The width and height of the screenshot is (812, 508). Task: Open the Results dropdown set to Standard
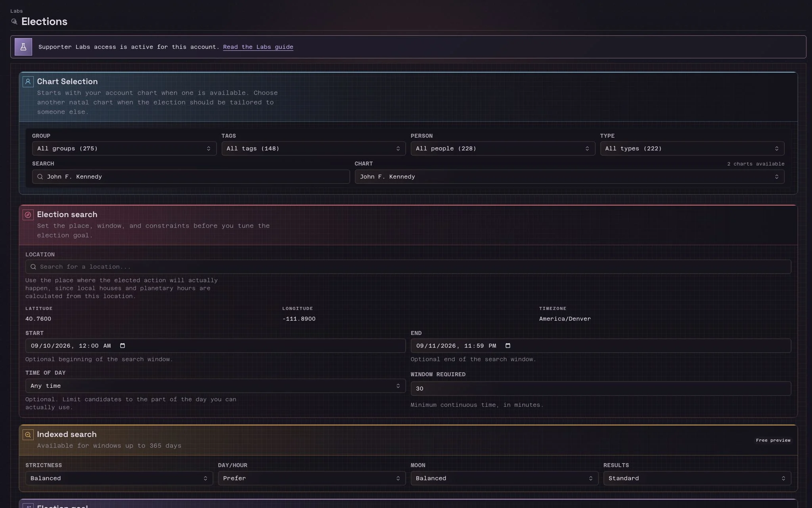click(697, 478)
